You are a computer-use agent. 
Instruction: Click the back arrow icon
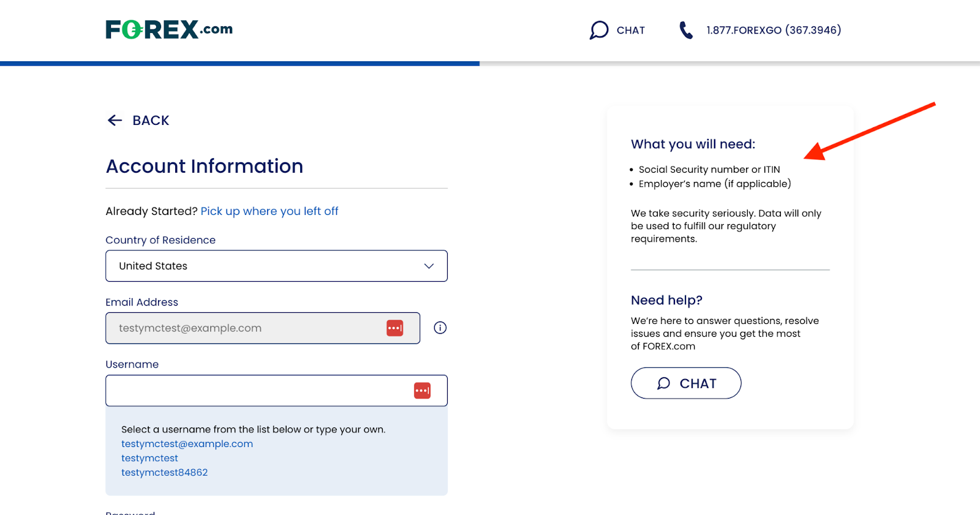tap(115, 121)
